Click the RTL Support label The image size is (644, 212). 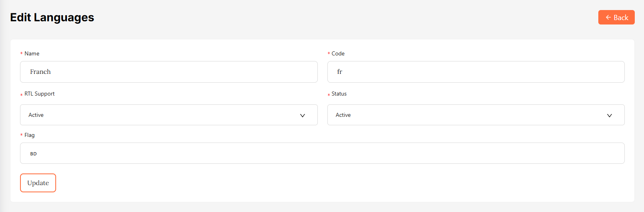[x=39, y=94]
